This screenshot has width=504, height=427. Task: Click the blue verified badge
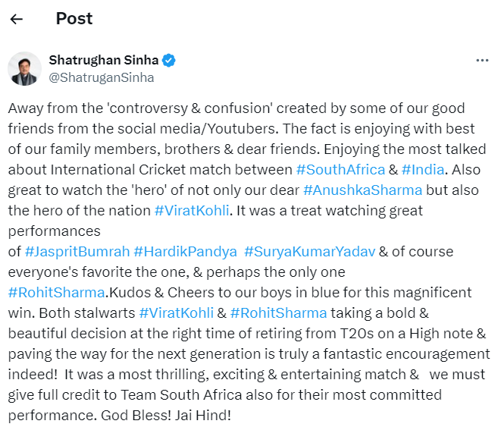(171, 60)
